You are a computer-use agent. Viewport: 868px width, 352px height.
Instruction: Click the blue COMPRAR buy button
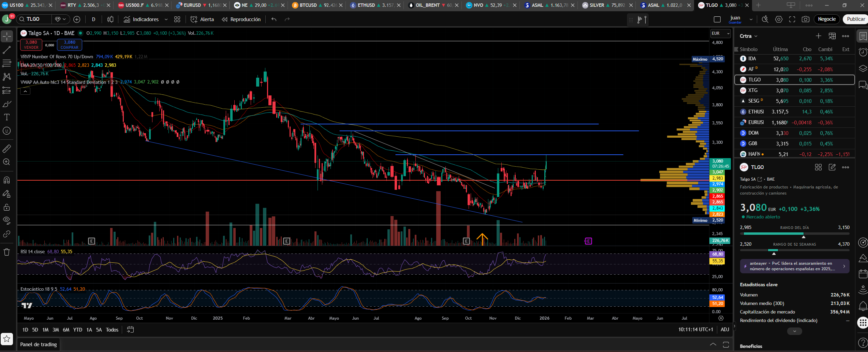70,45
